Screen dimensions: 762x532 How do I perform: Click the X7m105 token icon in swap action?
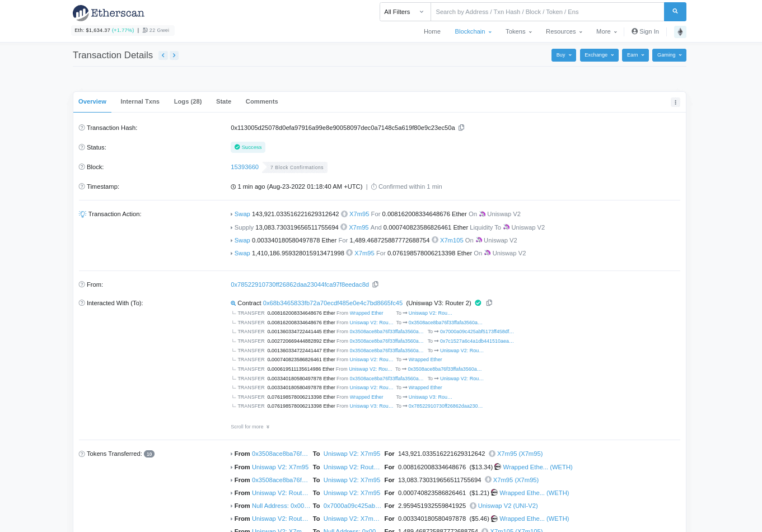pos(435,240)
